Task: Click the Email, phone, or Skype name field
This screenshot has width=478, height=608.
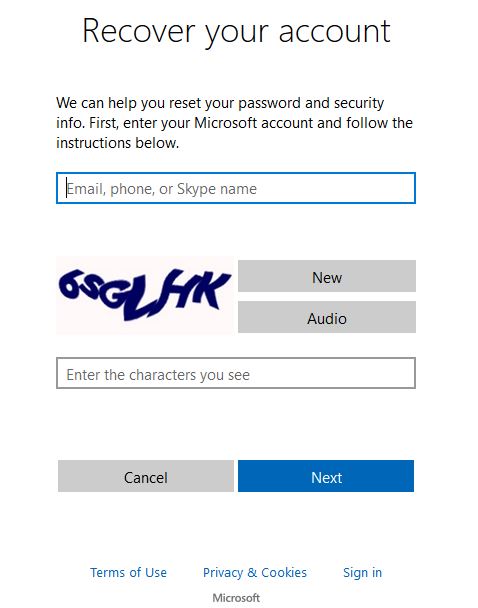Action: click(x=236, y=188)
